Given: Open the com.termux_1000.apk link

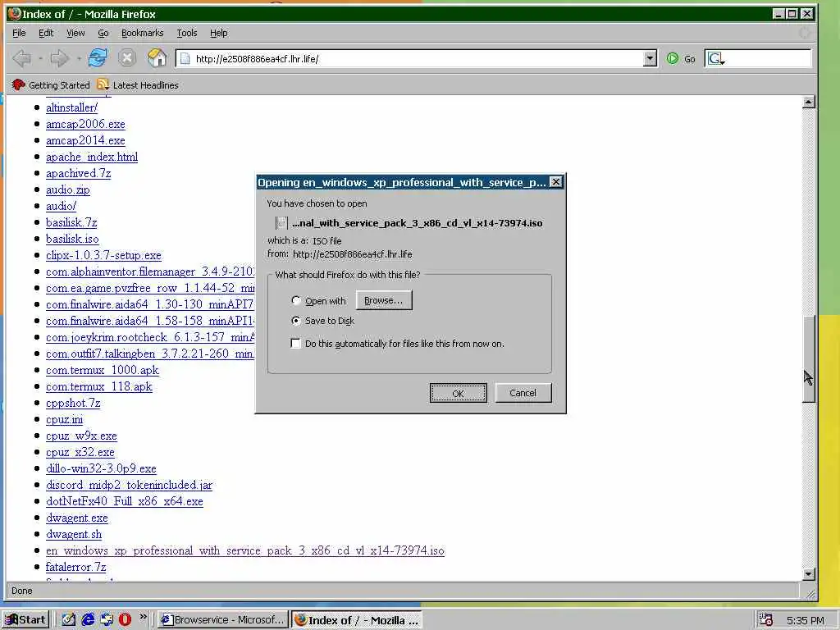Looking at the screenshot, I should [103, 370].
